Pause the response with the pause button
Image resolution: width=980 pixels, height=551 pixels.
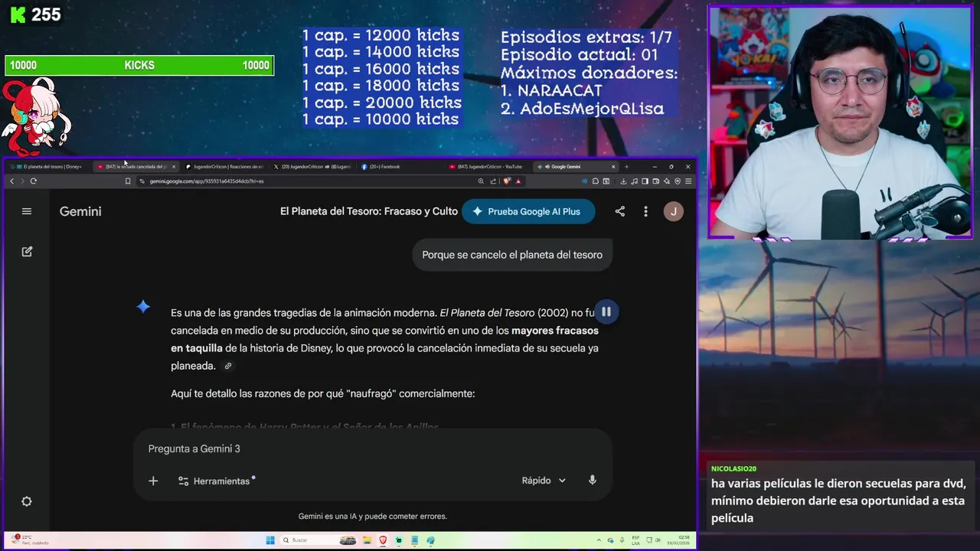[606, 311]
